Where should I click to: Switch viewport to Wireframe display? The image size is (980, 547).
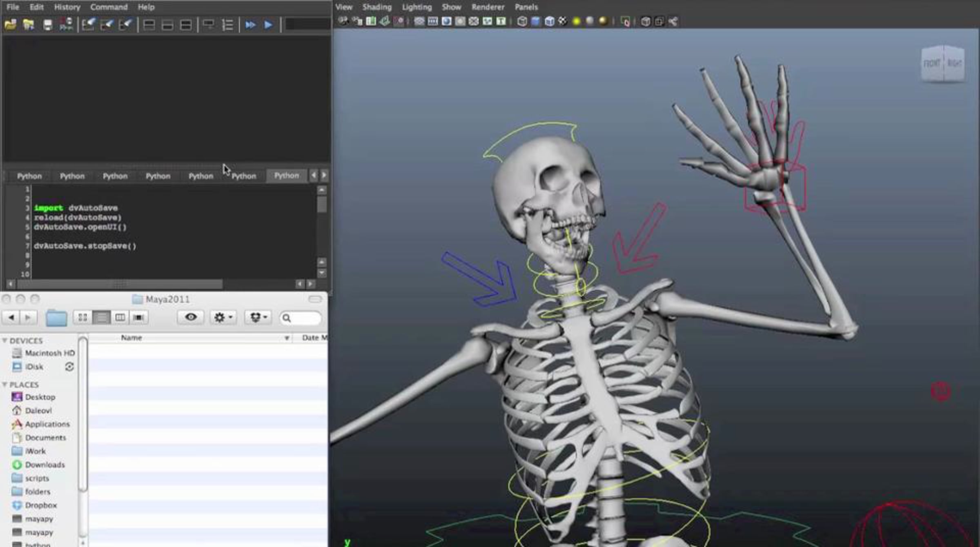click(x=522, y=21)
